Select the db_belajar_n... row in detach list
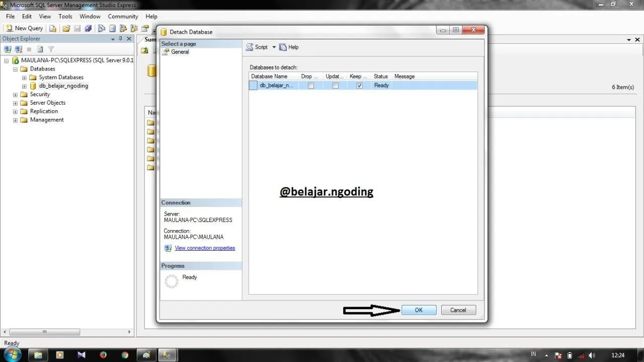Screen dimensions: 644x362 click(363, 86)
